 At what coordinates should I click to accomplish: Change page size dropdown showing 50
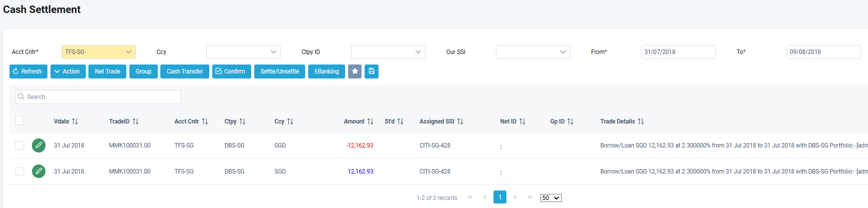(551, 198)
